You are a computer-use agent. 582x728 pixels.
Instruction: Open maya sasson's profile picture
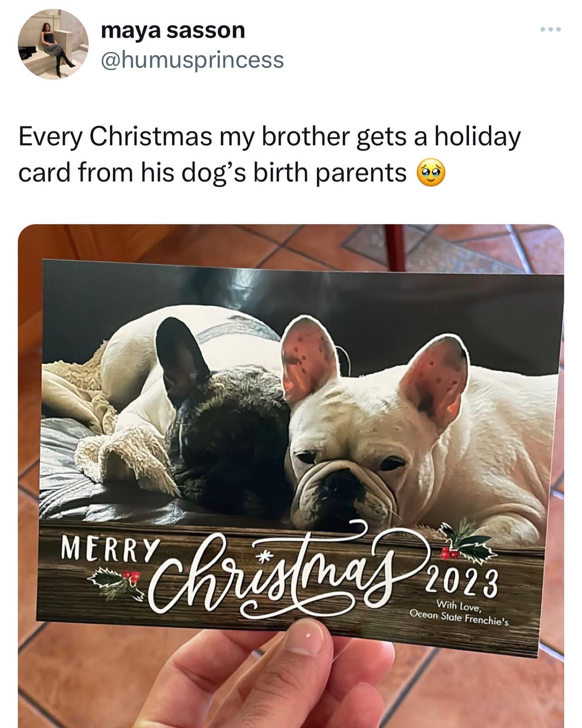click(x=53, y=44)
